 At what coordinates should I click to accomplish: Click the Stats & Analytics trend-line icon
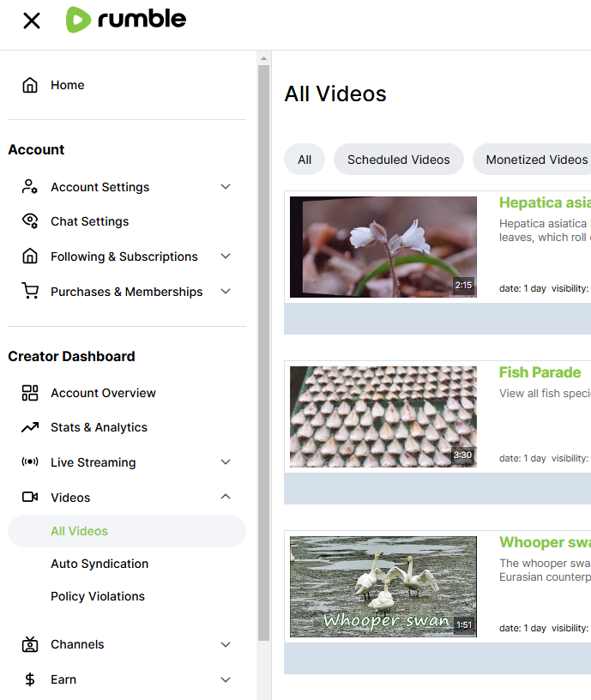coord(30,427)
